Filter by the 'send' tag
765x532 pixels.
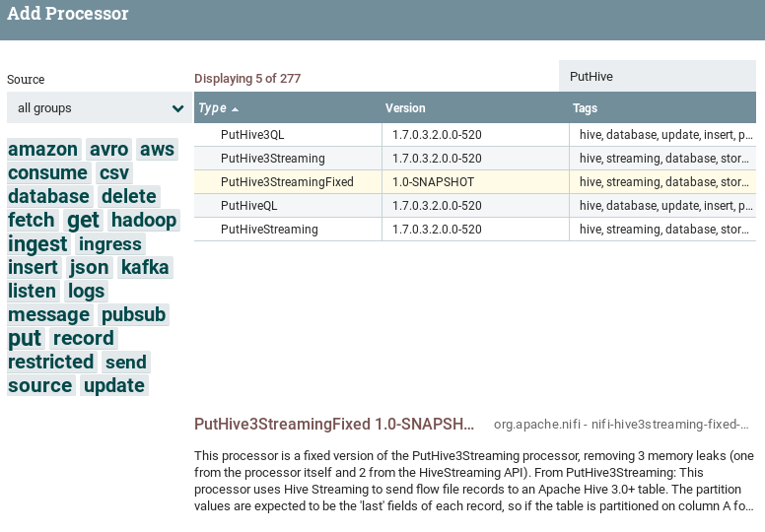click(x=126, y=362)
